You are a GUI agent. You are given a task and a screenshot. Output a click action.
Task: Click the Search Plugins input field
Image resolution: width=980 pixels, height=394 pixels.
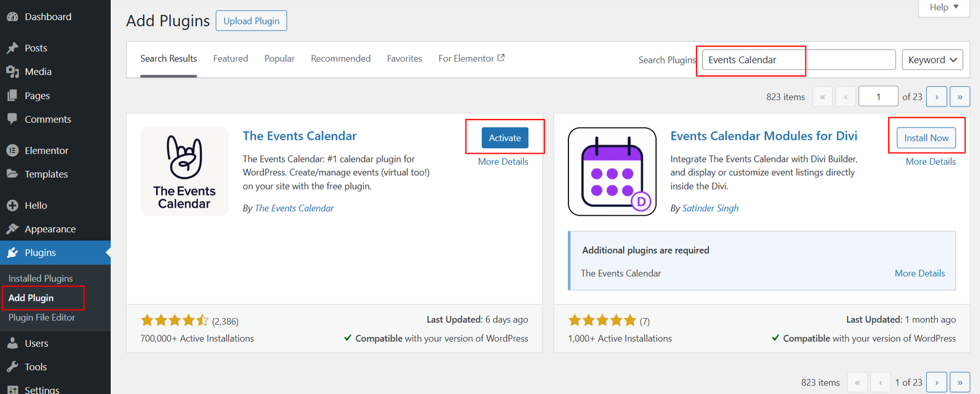tap(798, 59)
